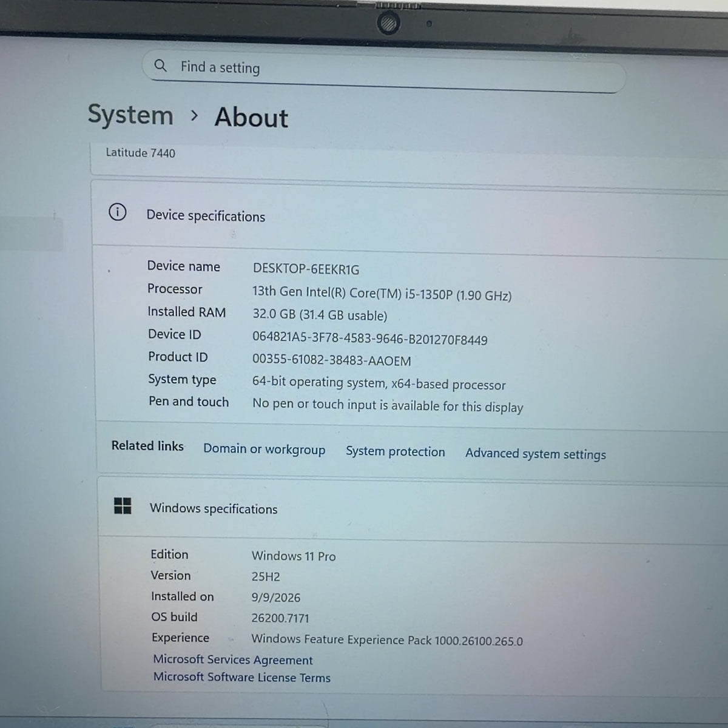This screenshot has height=728, width=728.
Task: Open Domain or workgroup link
Action: click(264, 450)
